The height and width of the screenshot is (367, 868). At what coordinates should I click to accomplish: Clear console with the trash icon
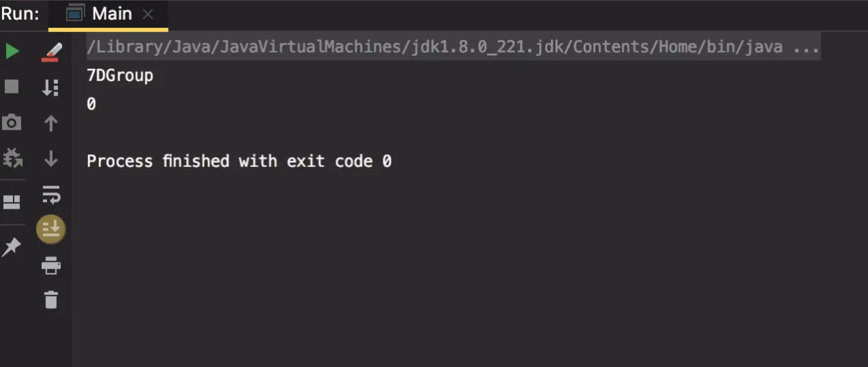point(51,299)
